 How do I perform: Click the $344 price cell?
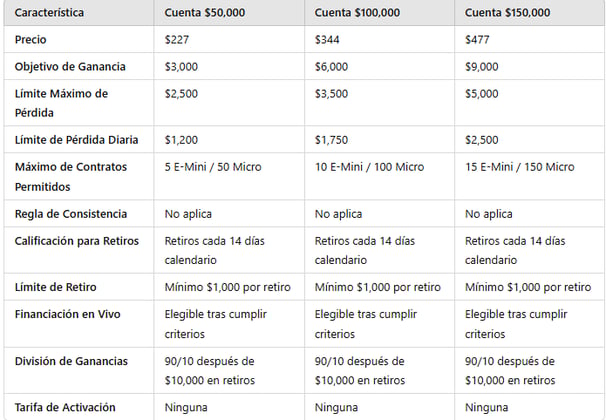click(327, 39)
